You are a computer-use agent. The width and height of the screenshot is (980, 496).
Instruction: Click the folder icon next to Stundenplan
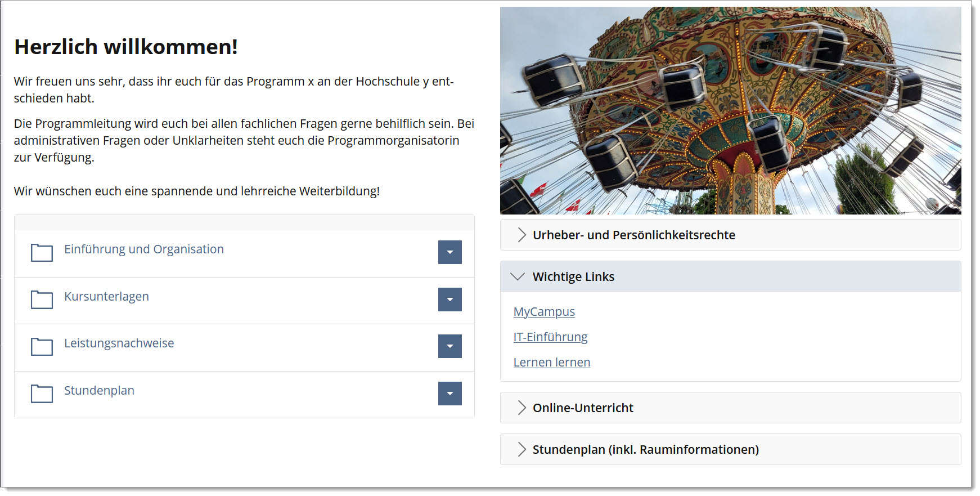[42, 394]
